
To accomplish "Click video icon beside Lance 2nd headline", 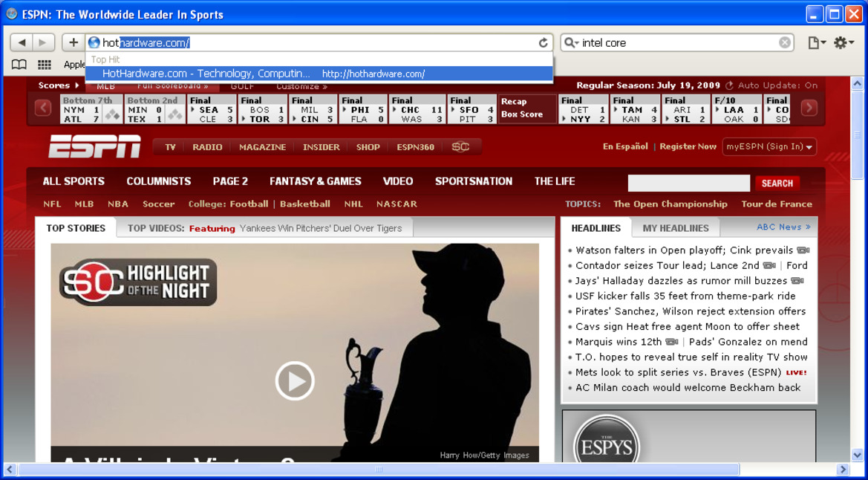I will tap(769, 265).
